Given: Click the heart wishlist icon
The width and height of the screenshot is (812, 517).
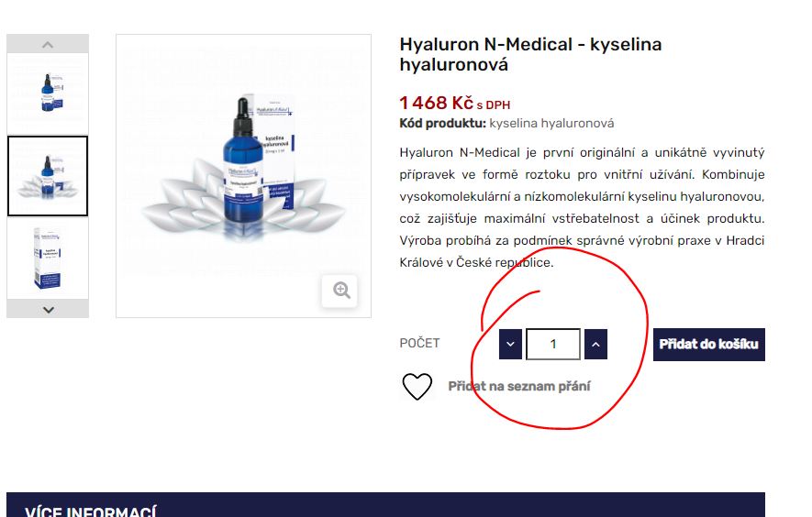Looking at the screenshot, I should [x=417, y=387].
